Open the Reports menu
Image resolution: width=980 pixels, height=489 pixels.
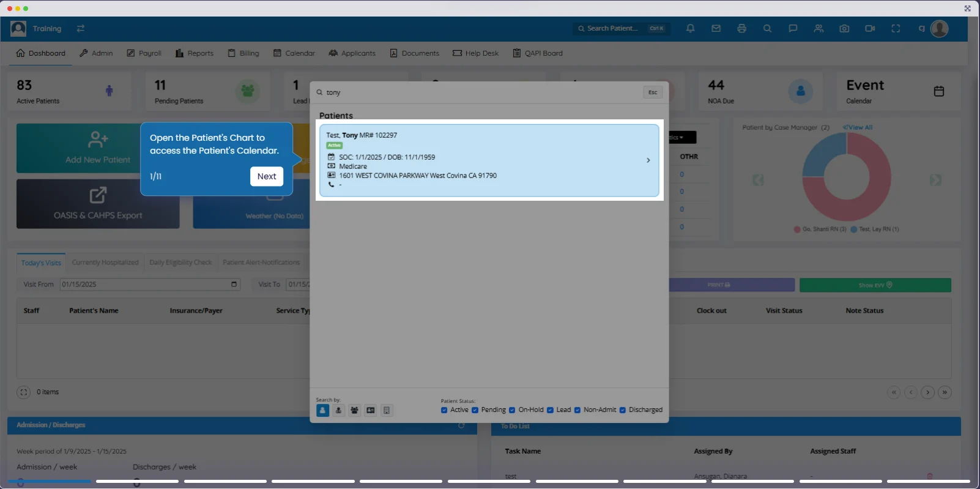point(194,53)
